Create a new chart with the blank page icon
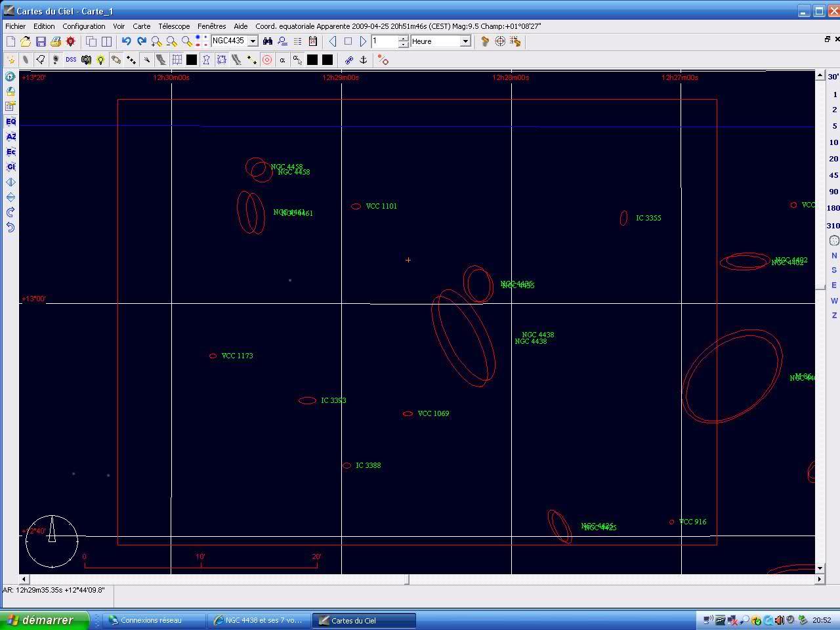The height and width of the screenshot is (630, 840). point(10,41)
